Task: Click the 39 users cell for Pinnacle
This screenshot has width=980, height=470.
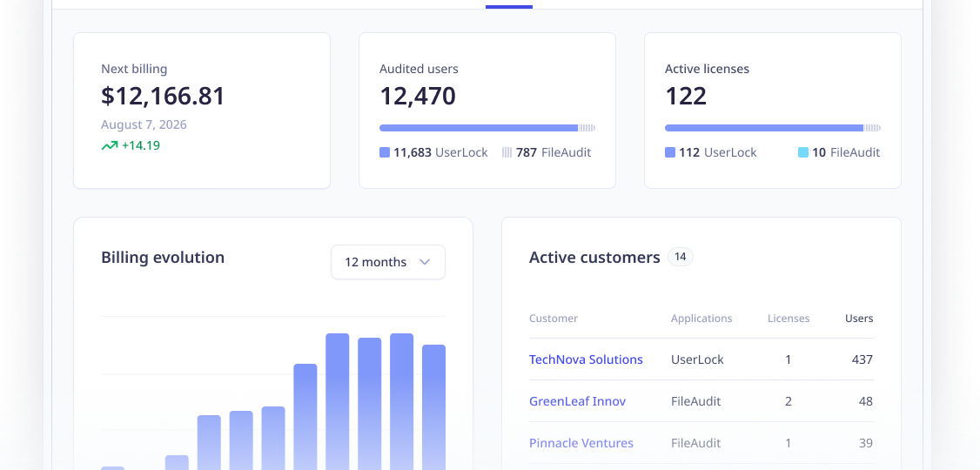Action: point(866,443)
